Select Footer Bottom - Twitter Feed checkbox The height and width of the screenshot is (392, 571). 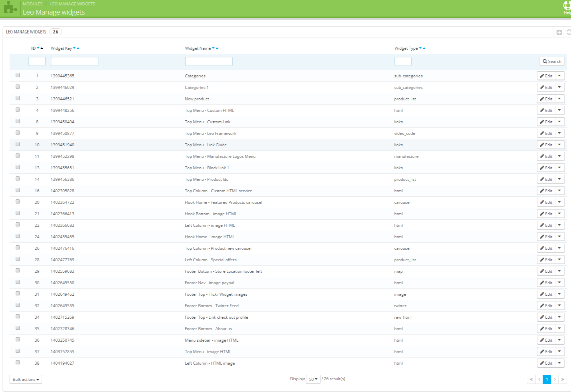point(18,305)
